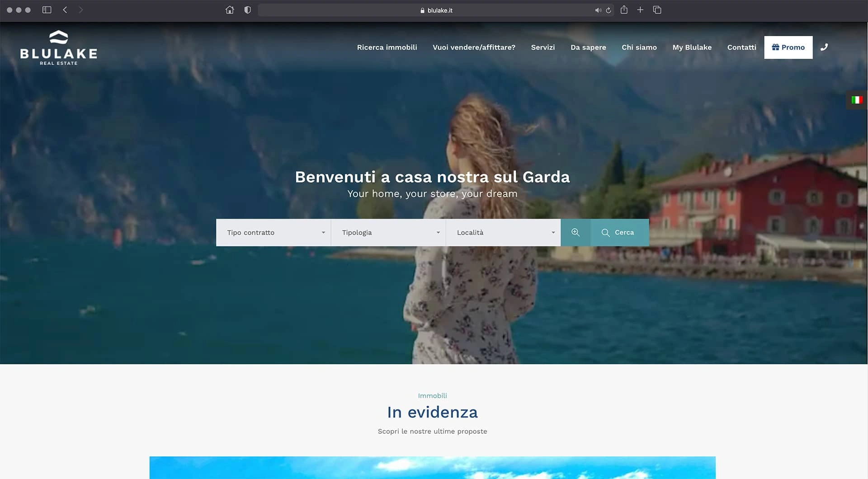This screenshot has height=479, width=868.
Task: Open the Servizi menu item
Action: 543,47
